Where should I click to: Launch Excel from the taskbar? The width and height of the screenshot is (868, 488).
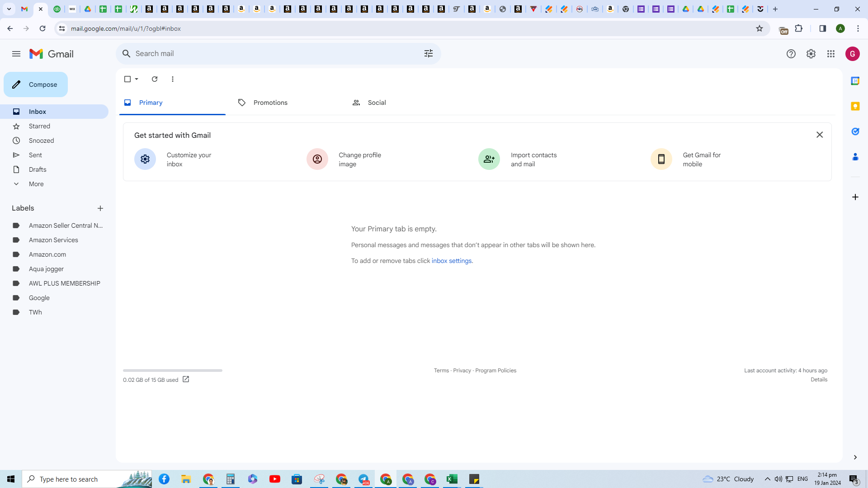click(452, 479)
